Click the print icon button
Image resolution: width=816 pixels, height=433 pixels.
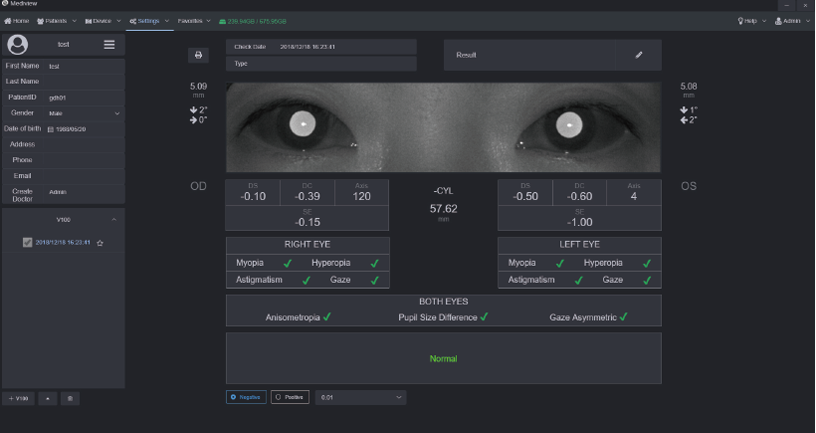(198, 55)
